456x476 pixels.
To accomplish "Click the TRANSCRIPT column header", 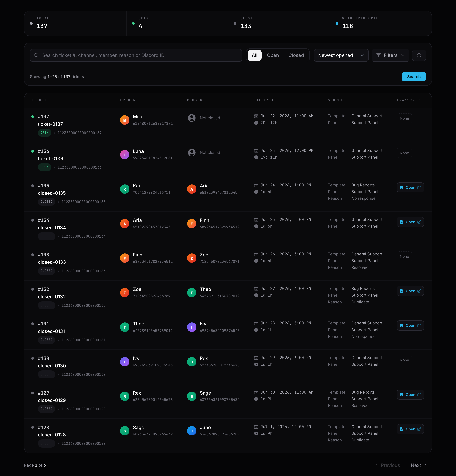I will pyautogui.click(x=409, y=100).
